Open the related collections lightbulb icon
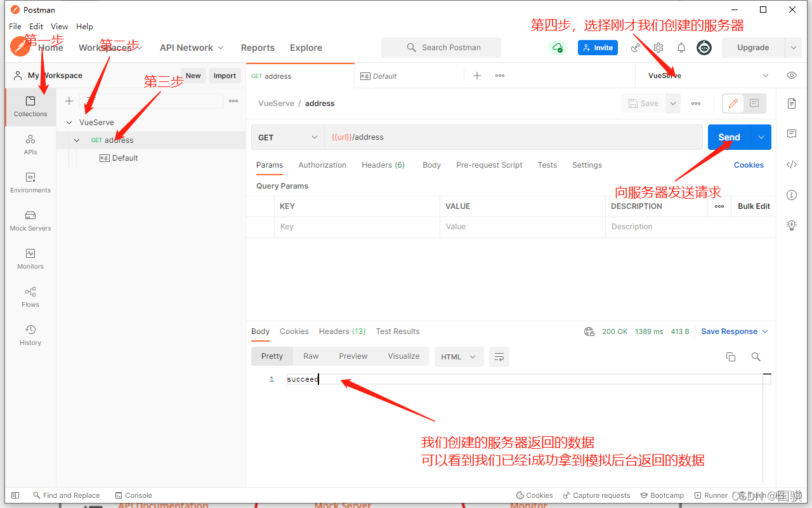Image resolution: width=812 pixels, height=508 pixels. click(792, 225)
